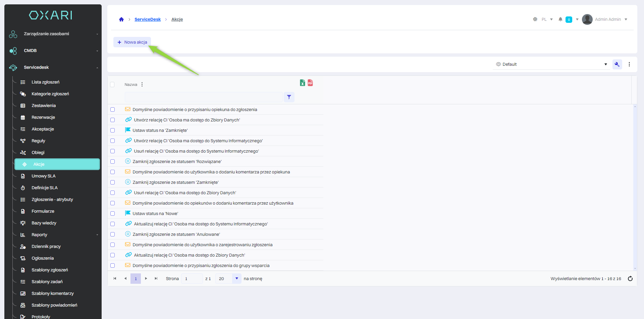Export the list to PDF
644x319 pixels.
pyautogui.click(x=310, y=83)
